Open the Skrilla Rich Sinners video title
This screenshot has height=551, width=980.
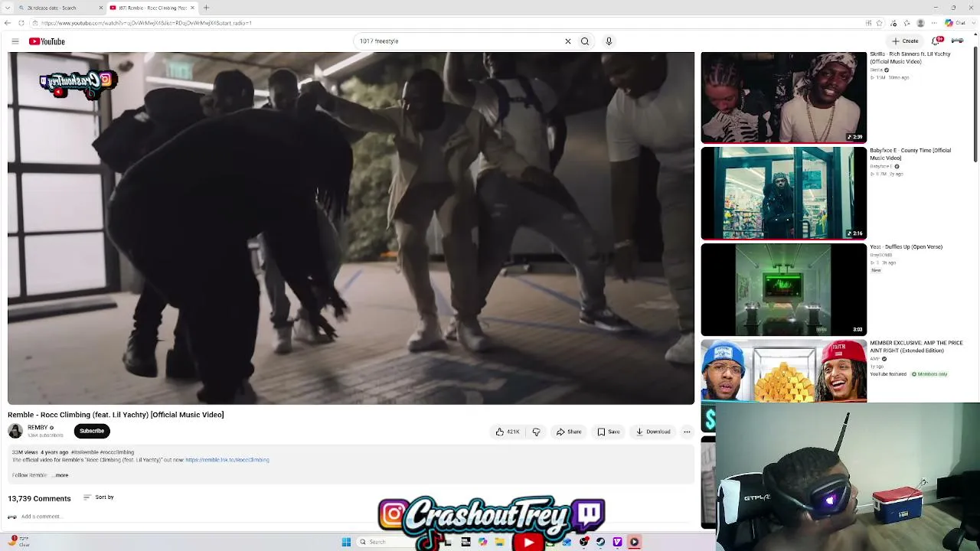click(910, 58)
